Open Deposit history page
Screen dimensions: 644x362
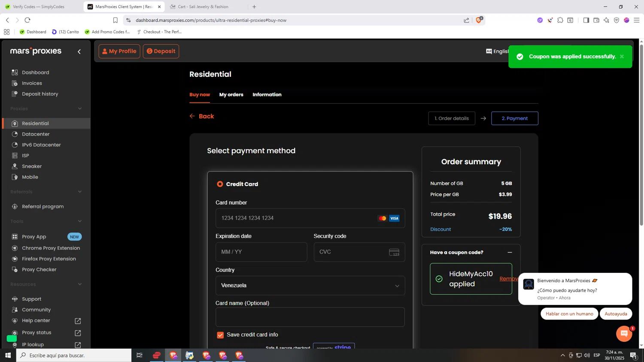[40, 94]
